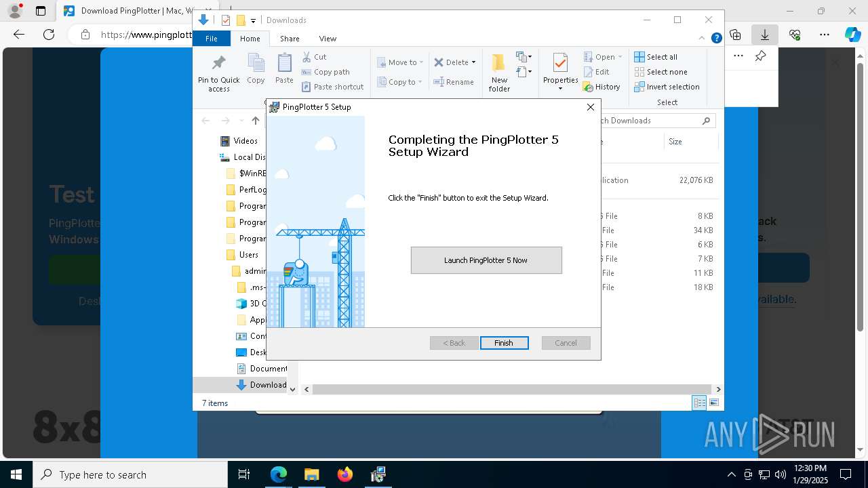868x488 pixels.
Task: Open the installer icon on taskbar
Action: click(378, 474)
